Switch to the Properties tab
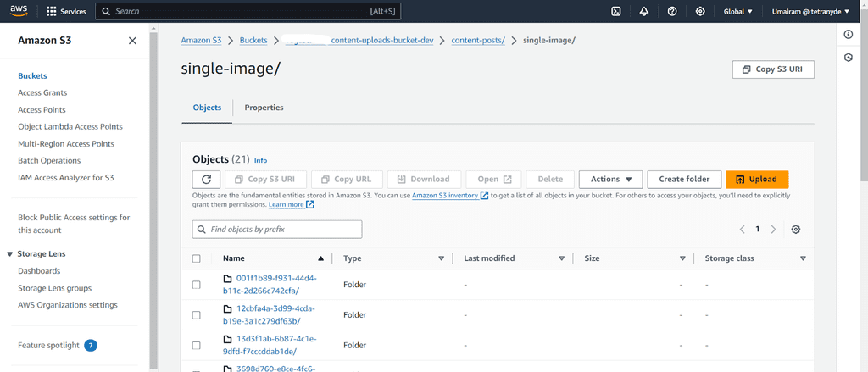The width and height of the screenshot is (868, 372). coord(264,108)
